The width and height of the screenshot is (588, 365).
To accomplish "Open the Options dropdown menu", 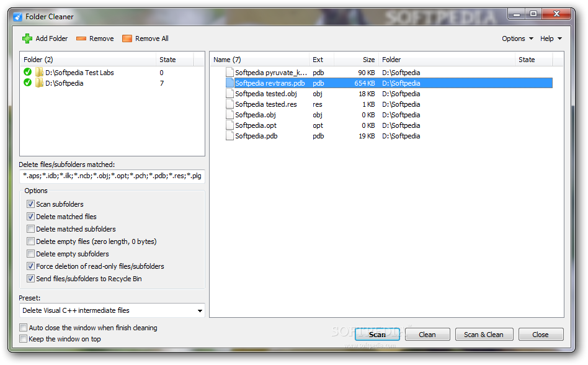I will (x=517, y=38).
